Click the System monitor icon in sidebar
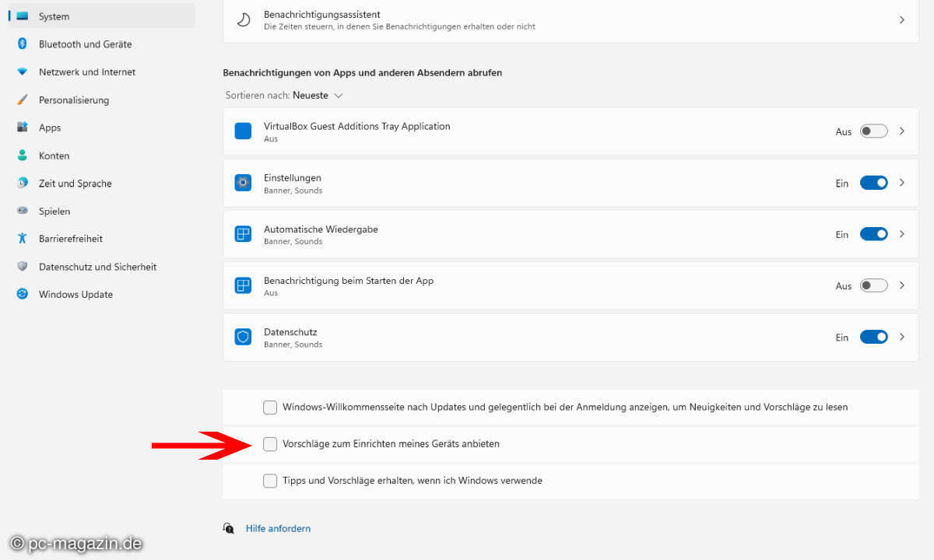 coord(23,16)
